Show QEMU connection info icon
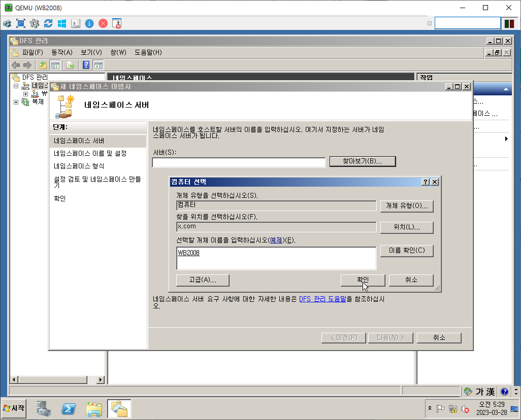 coord(89,23)
